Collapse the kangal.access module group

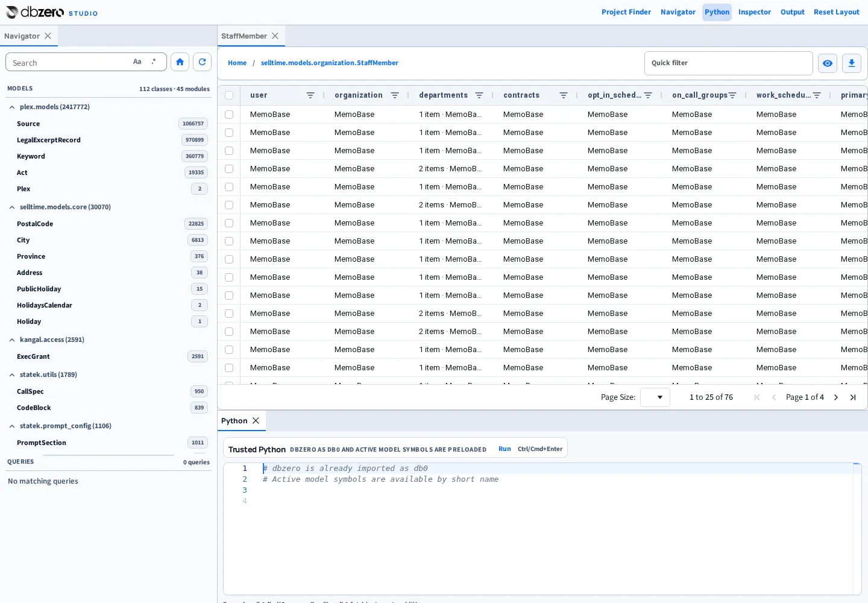click(12, 339)
